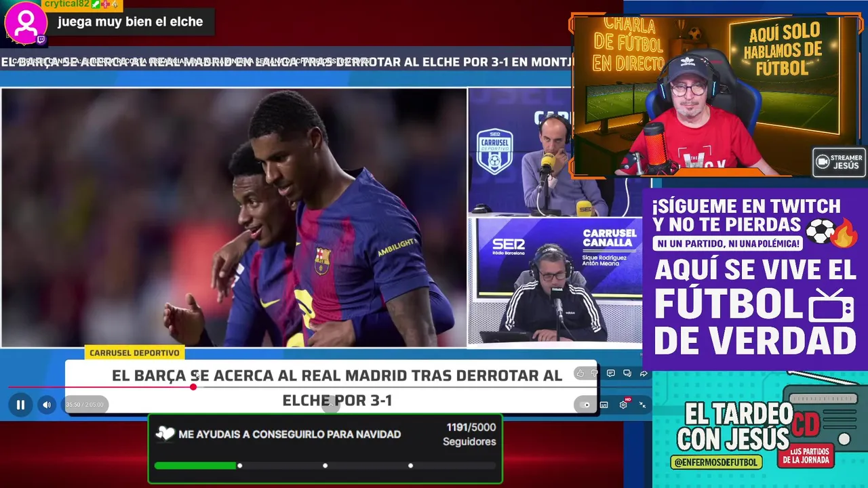Screen dimensions: 868x488
Task: Click the Streamer Jesús camera badge
Action: (x=840, y=162)
